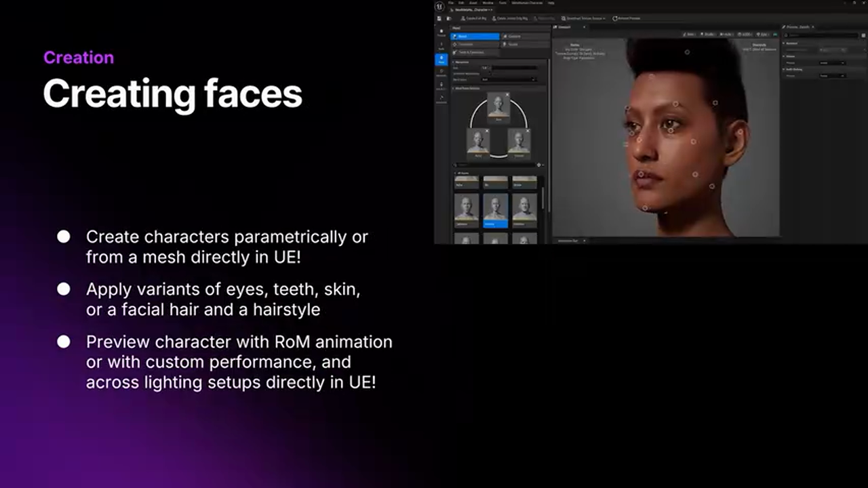The height and width of the screenshot is (488, 868).
Task: Collapse the Blend Preset Selection section
Action: pyautogui.click(x=454, y=88)
